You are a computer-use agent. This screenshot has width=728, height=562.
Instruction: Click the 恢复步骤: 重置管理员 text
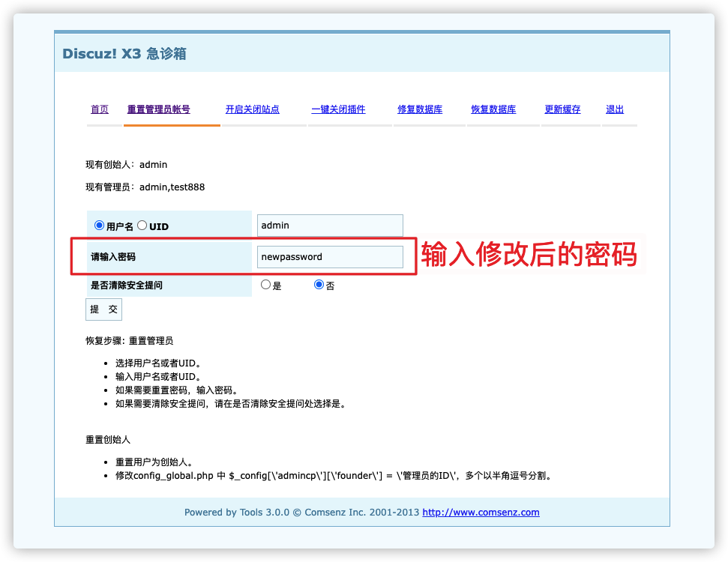130,341
